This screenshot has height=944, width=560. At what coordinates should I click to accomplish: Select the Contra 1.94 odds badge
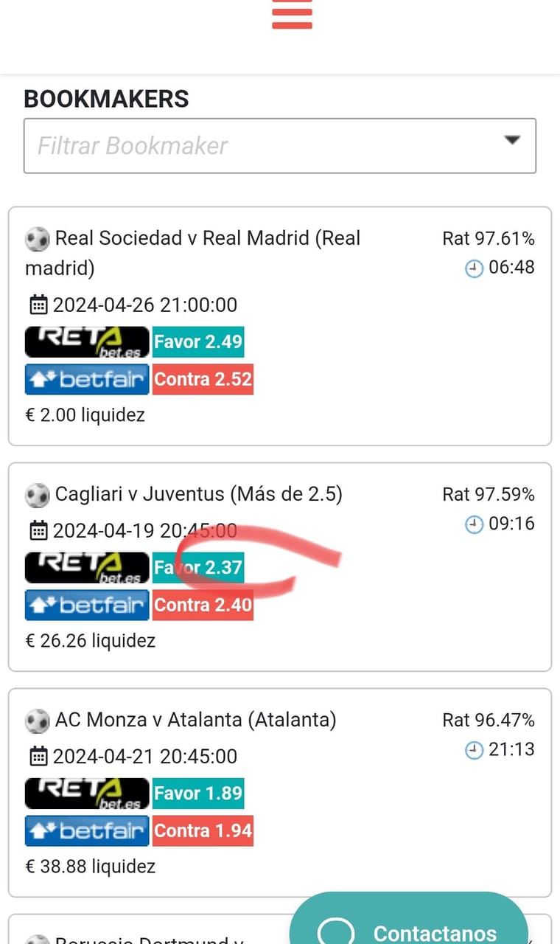203,830
